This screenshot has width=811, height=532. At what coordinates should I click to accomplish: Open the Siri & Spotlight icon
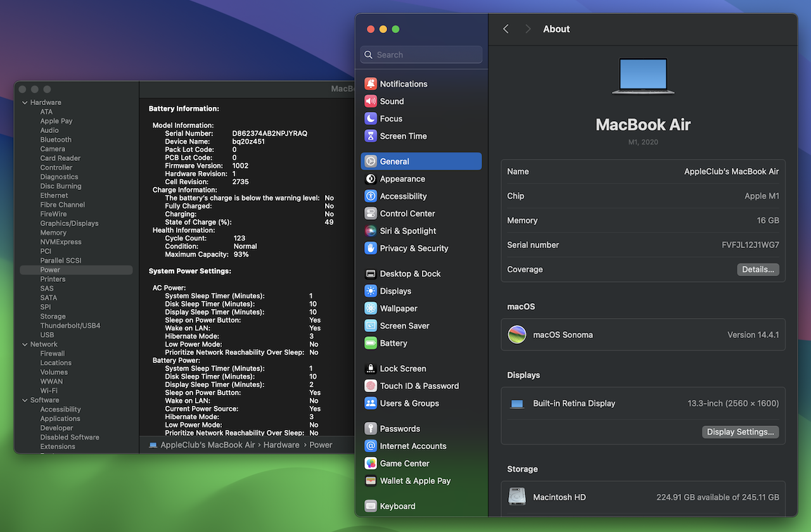click(371, 231)
